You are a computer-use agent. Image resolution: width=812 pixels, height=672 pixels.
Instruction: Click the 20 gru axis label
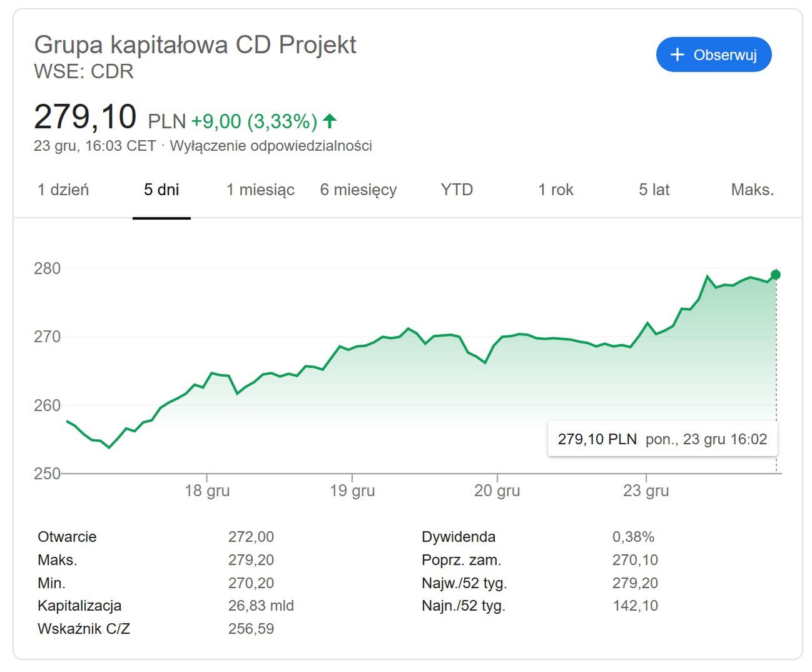(497, 491)
